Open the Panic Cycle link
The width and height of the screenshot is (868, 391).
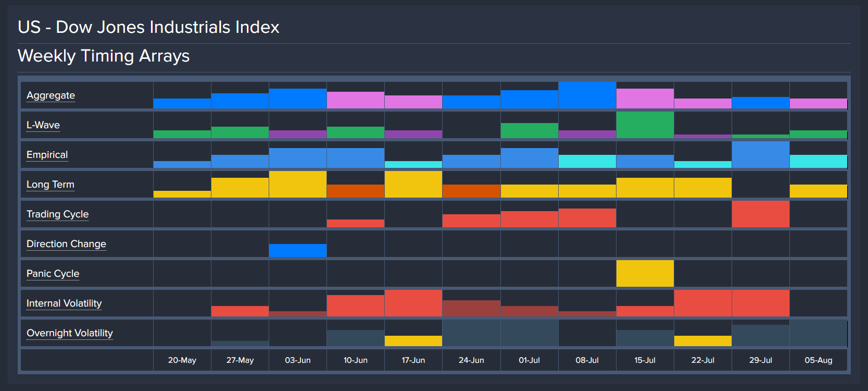pyautogui.click(x=53, y=274)
